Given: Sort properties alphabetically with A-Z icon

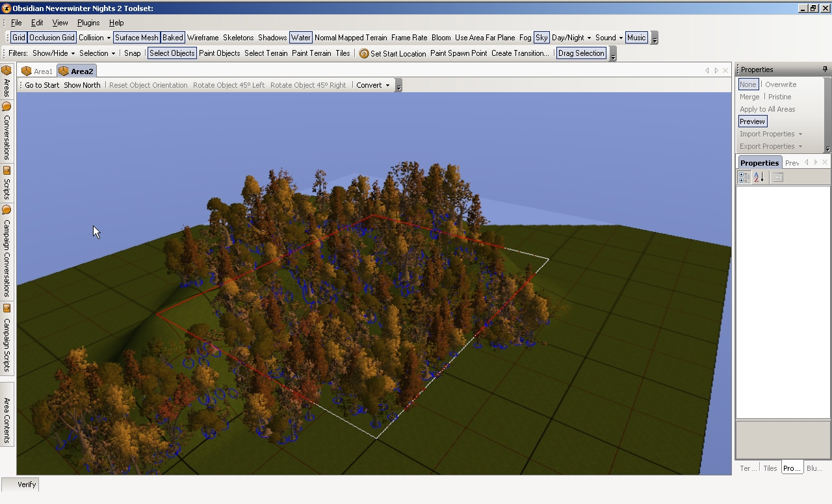Looking at the screenshot, I should pyautogui.click(x=759, y=177).
